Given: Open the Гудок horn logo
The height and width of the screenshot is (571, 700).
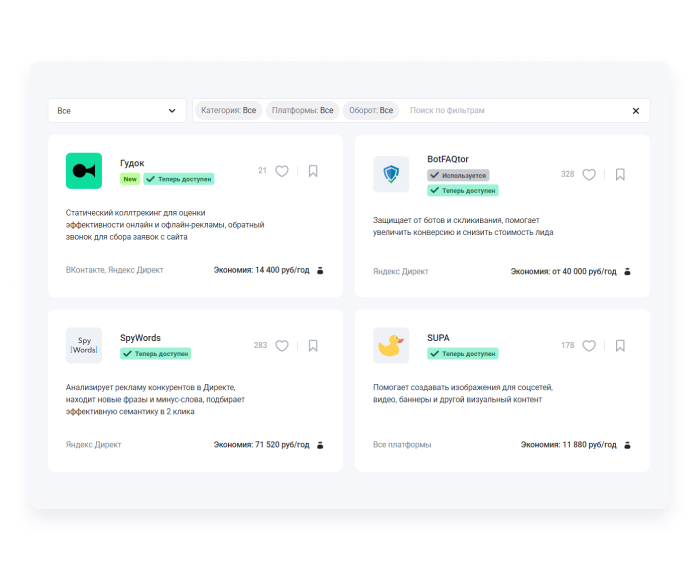Looking at the screenshot, I should coord(84,171).
